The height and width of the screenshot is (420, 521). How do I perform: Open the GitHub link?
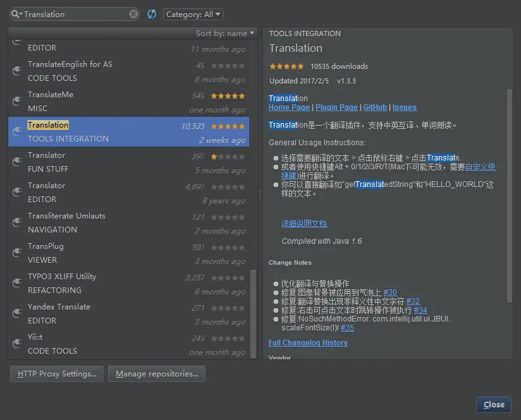click(x=375, y=107)
